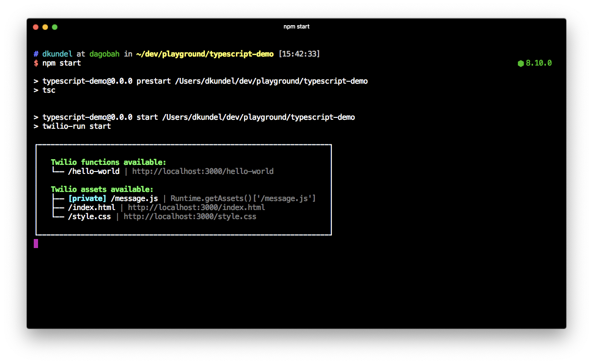Click the Runtime.getAssets()['/message.js'] text
Image resolution: width=593 pixels, height=364 pixels.
click(x=243, y=198)
